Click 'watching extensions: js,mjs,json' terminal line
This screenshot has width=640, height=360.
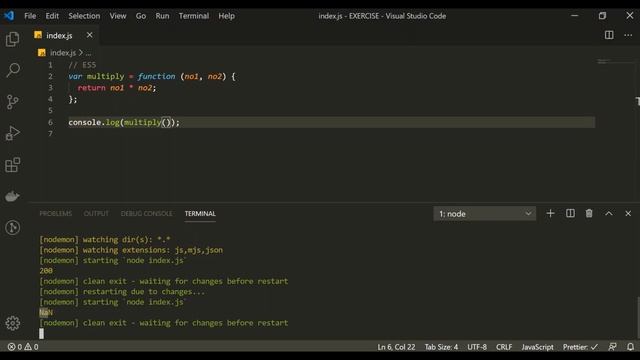pos(131,250)
